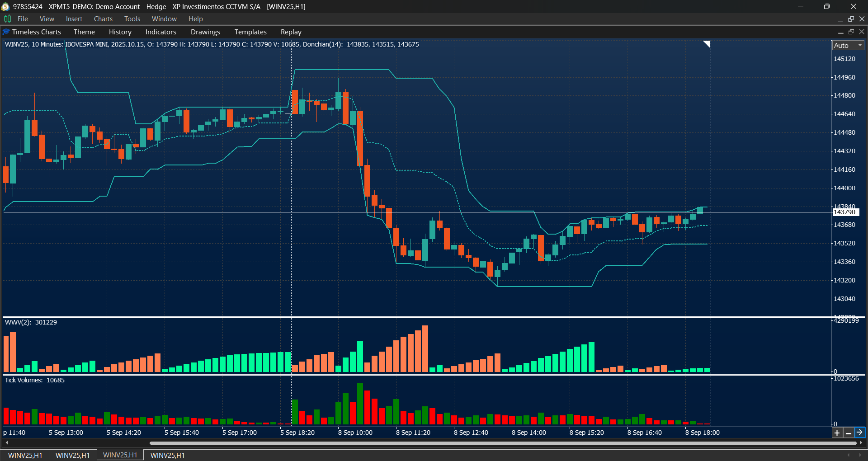The height and width of the screenshot is (461, 868).
Task: Open the Drawings toolbar item
Action: pos(205,32)
